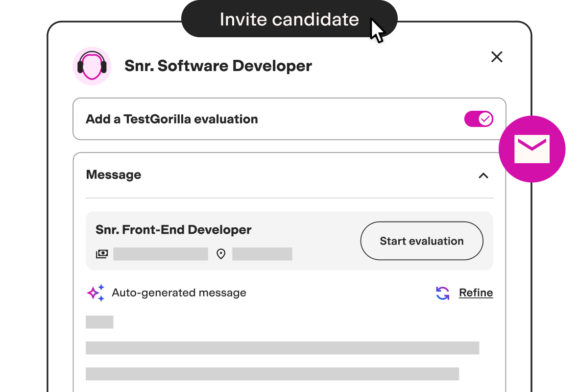Click the salary placeholder bar
The image size is (578, 392).
(161, 254)
